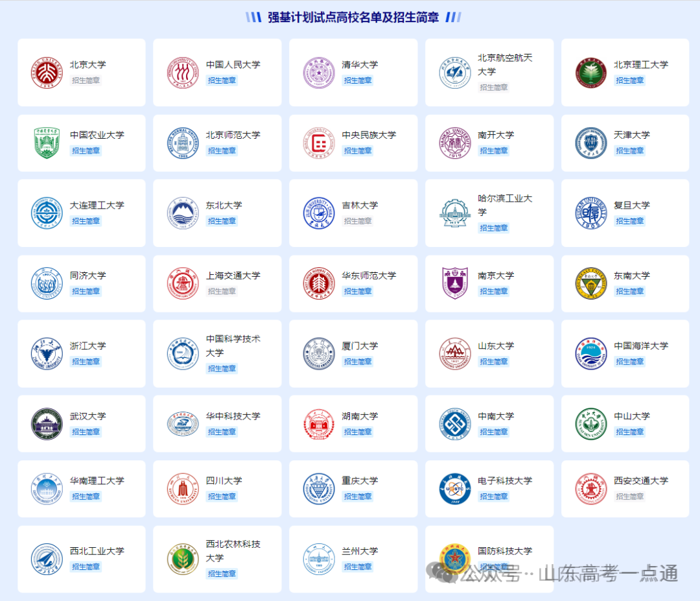Click the Tsinghua University crest icon
Viewport: 700px width, 601px height.
click(318, 72)
